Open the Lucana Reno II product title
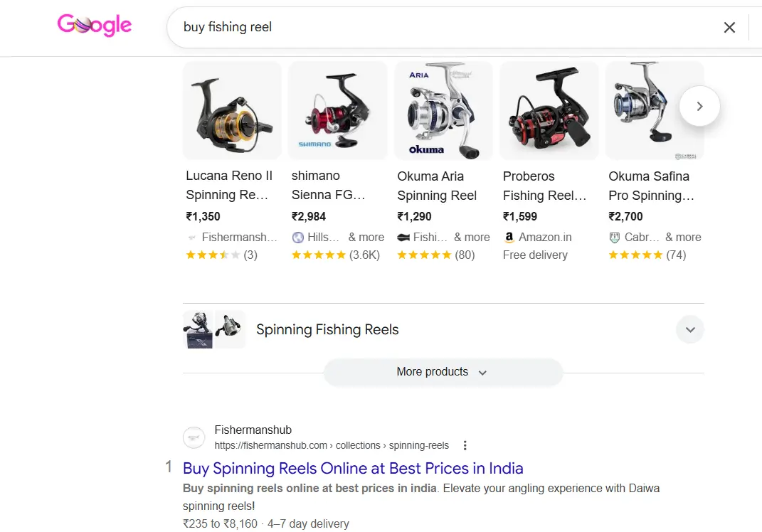The image size is (762, 532). [x=229, y=185]
